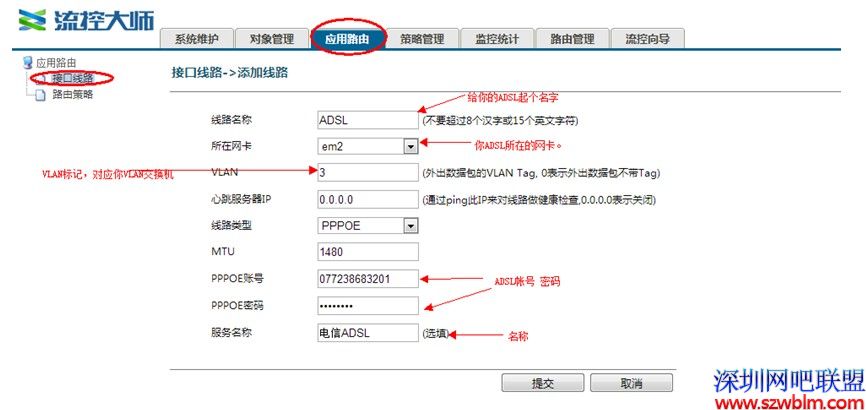Viewport: 866px width, 410px height.
Task: Switch to the 对象管理 tab
Action: pyautogui.click(x=271, y=39)
